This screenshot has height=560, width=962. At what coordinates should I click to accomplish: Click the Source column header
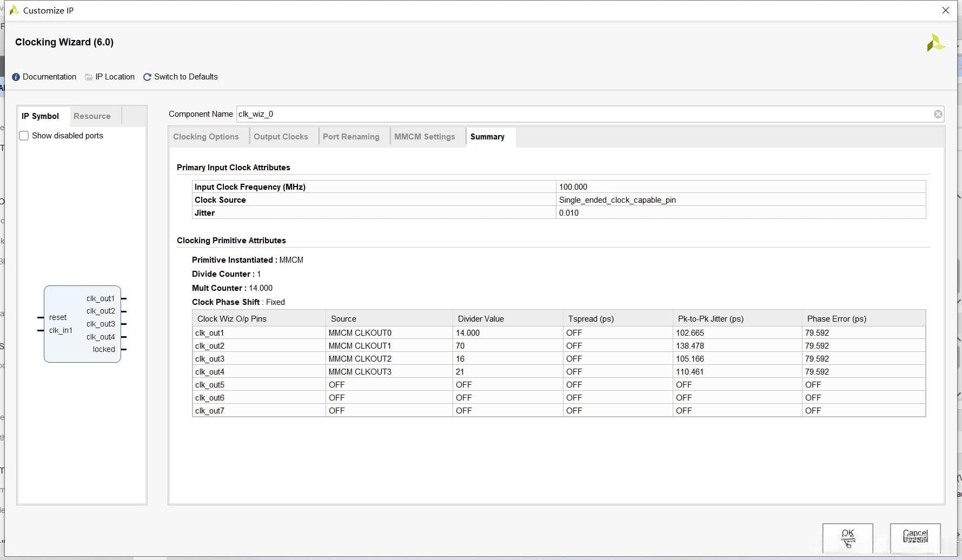tap(389, 318)
